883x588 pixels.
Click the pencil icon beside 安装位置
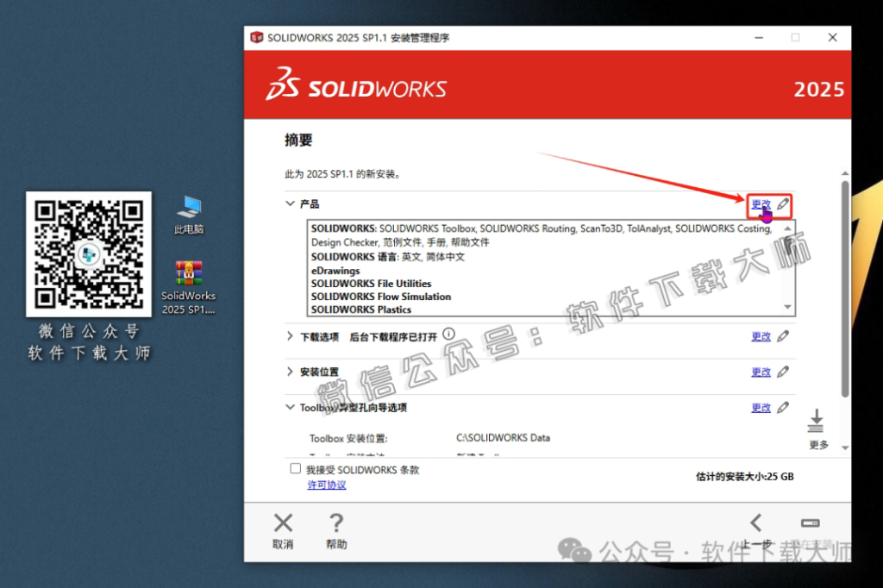tap(784, 372)
